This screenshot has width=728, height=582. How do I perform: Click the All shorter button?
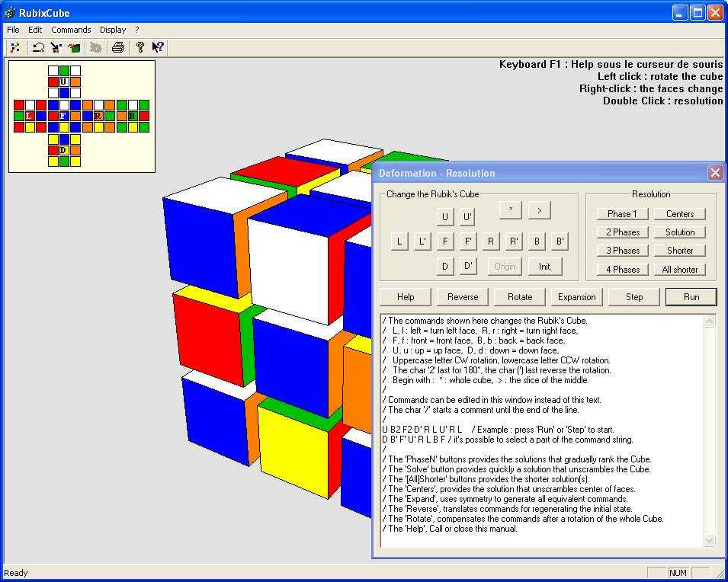[x=680, y=269]
